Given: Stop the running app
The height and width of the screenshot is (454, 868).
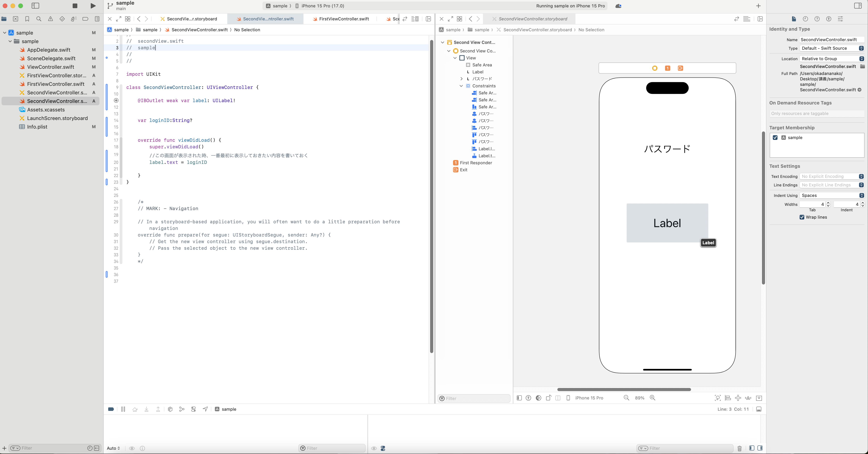Looking at the screenshot, I should click(75, 6).
